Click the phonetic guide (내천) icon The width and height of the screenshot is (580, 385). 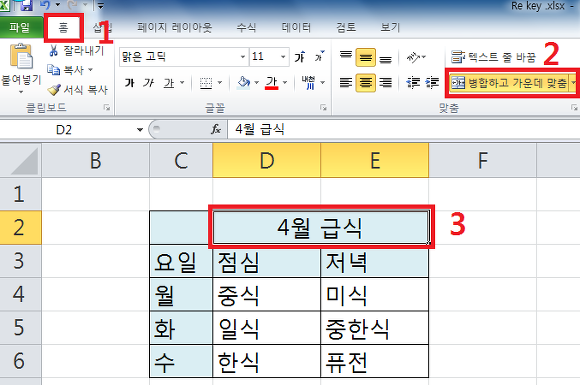[x=308, y=83]
